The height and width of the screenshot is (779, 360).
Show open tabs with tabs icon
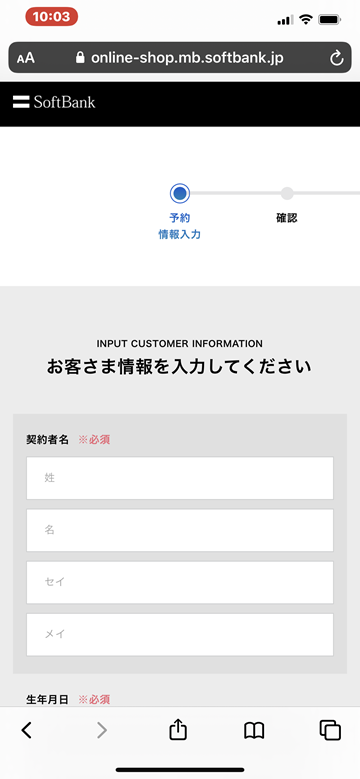click(x=330, y=730)
